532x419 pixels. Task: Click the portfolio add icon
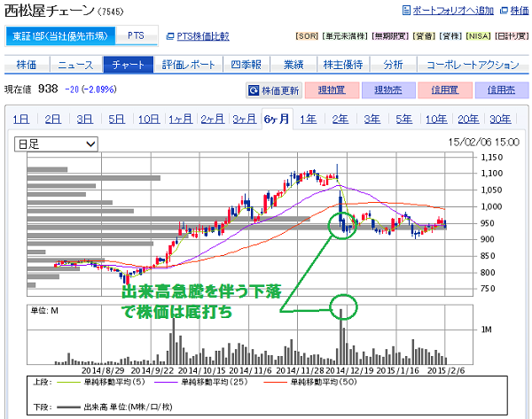(x=406, y=10)
